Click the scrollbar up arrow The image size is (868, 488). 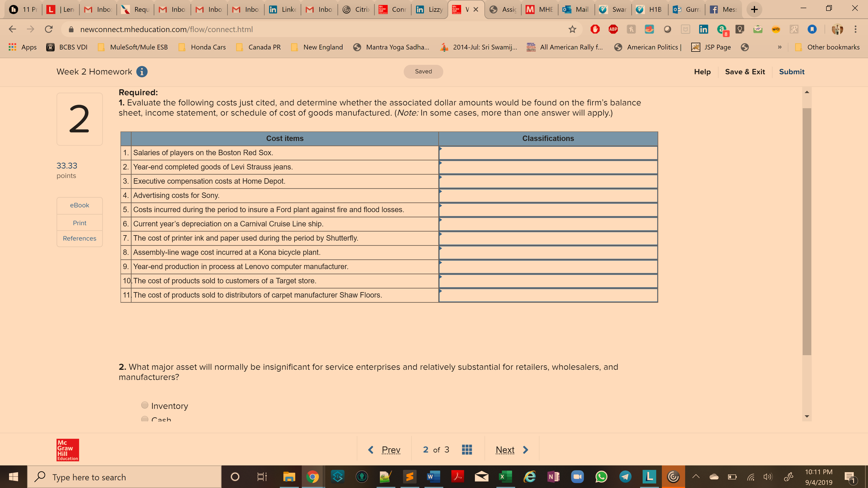tap(807, 92)
